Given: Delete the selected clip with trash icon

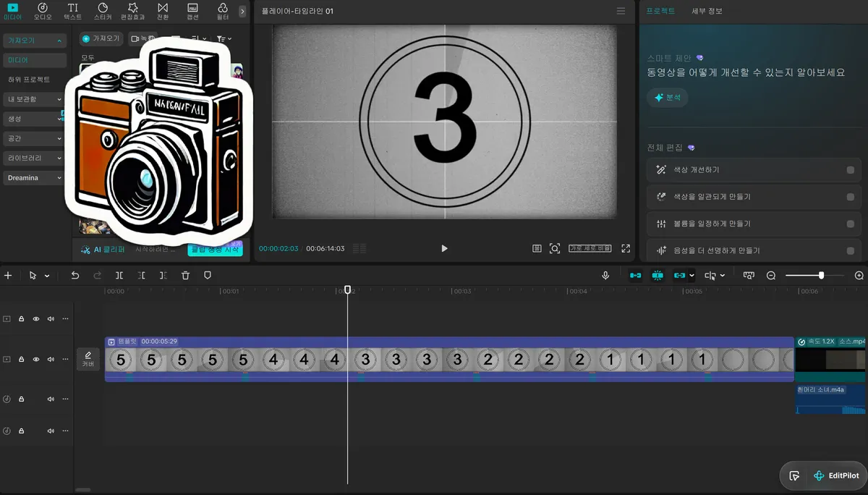Looking at the screenshot, I should [x=186, y=276].
